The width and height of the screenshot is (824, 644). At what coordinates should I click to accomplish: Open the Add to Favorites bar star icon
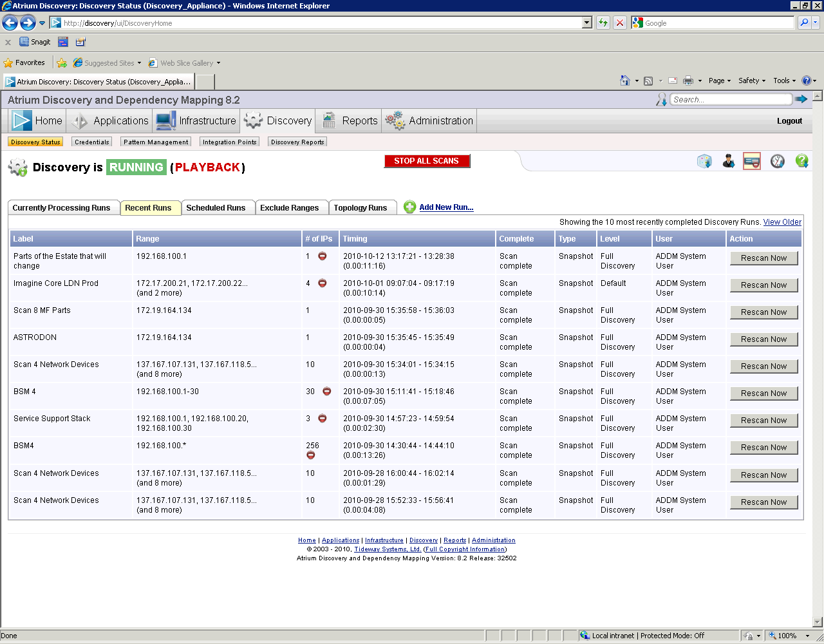click(62, 63)
